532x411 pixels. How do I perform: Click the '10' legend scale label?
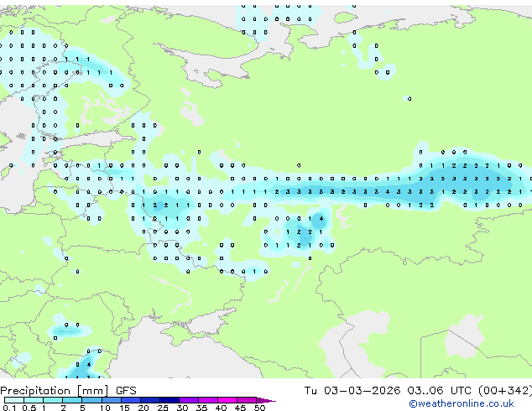[105, 408]
